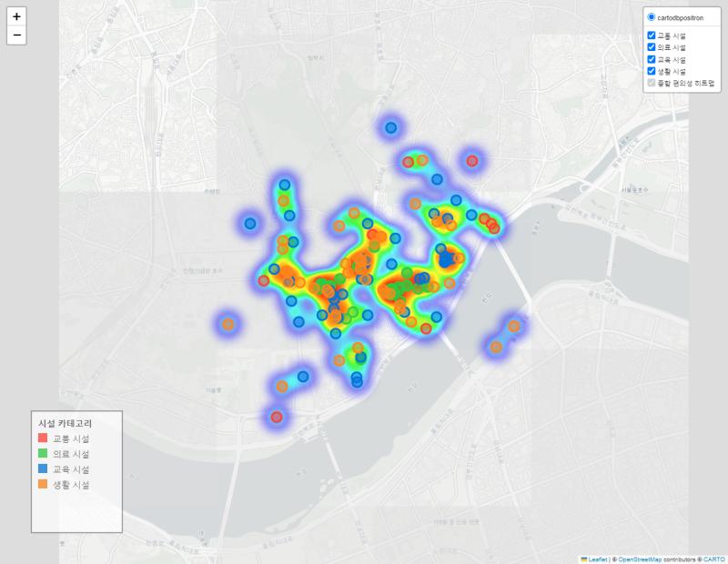Click the red 교통 시설 legend swatch
728x564 pixels.
click(43, 438)
